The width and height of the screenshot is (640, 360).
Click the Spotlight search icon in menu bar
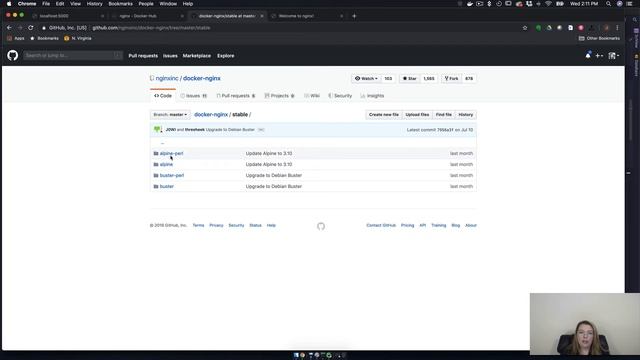click(x=609, y=4)
